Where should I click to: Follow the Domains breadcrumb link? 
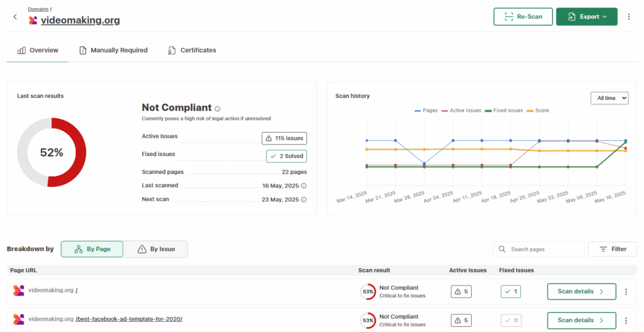click(38, 9)
